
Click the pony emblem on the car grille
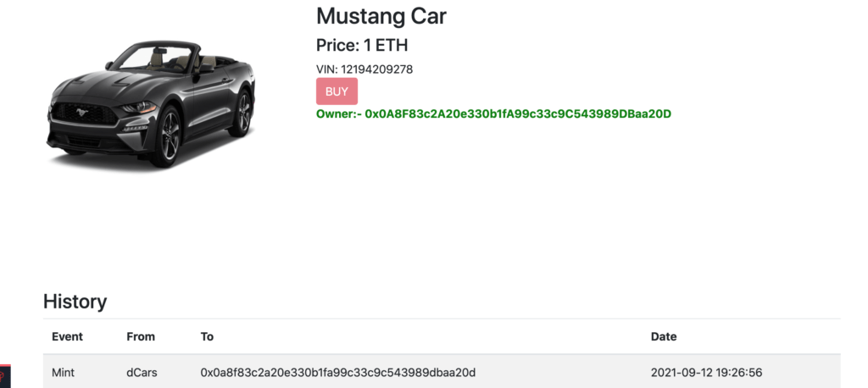click(82, 113)
